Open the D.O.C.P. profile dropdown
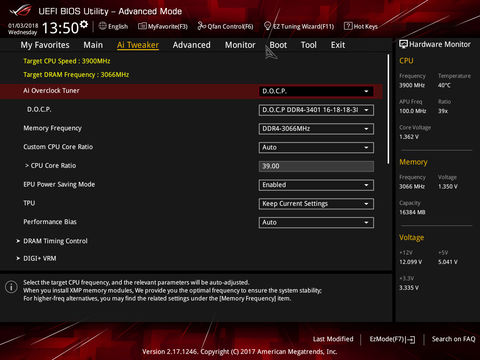The height and width of the screenshot is (360, 480). coord(316,110)
